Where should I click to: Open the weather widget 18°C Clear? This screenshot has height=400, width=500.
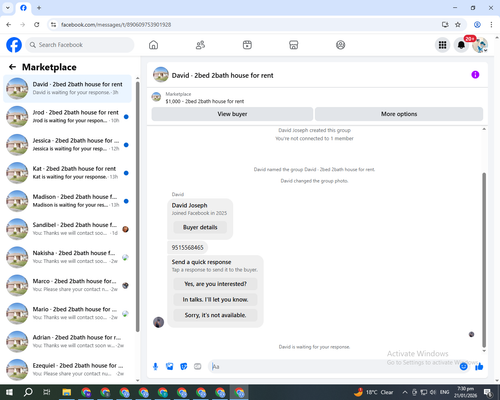pyautogui.click(x=373, y=392)
